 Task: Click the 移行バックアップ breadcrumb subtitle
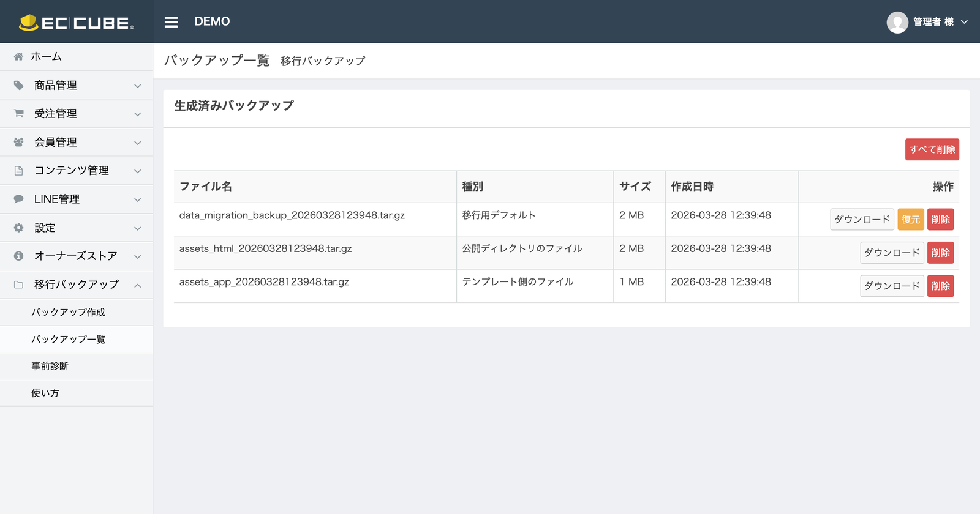pyautogui.click(x=323, y=61)
